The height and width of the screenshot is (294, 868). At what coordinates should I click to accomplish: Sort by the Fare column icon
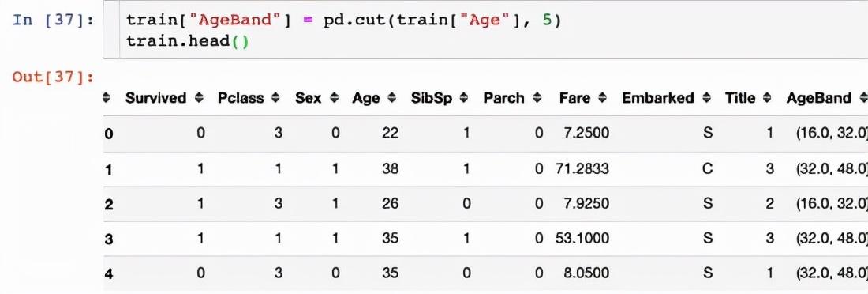tap(603, 98)
